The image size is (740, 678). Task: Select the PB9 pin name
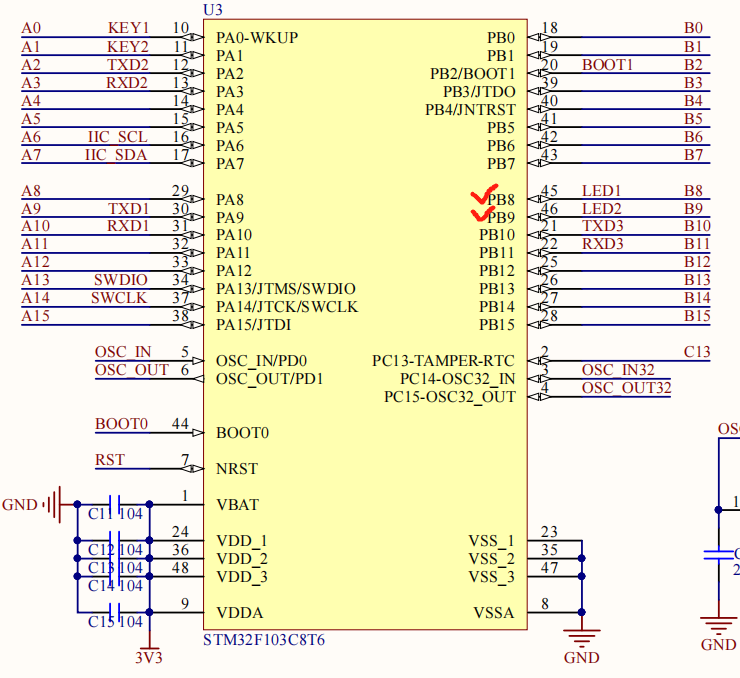[501, 218]
